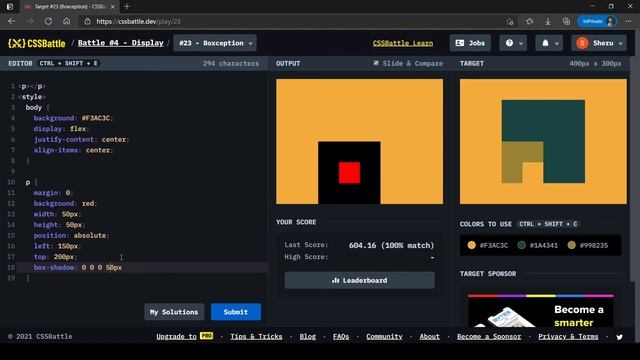The image size is (640, 360).
Task: Open the Sheru user account dropdown
Action: [599, 43]
